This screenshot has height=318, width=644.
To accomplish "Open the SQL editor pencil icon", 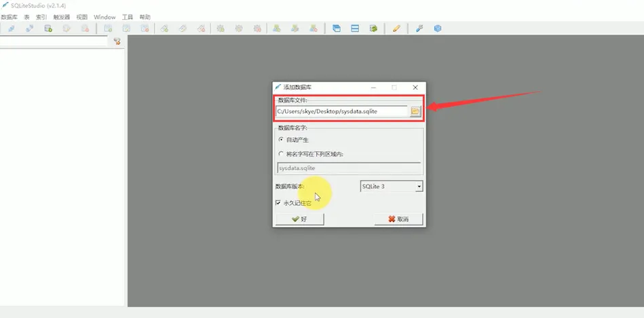I will (396, 29).
